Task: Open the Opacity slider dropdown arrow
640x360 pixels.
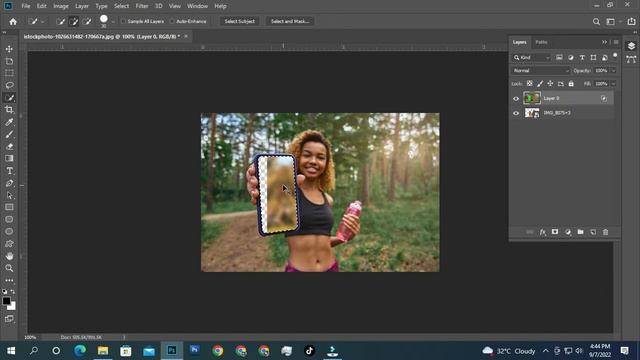Action: [x=613, y=71]
